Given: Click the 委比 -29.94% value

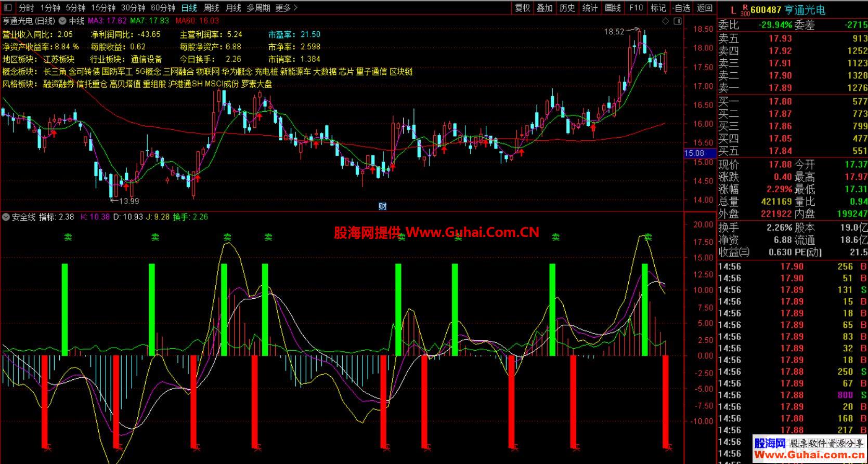Looking at the screenshot, I should [775, 25].
